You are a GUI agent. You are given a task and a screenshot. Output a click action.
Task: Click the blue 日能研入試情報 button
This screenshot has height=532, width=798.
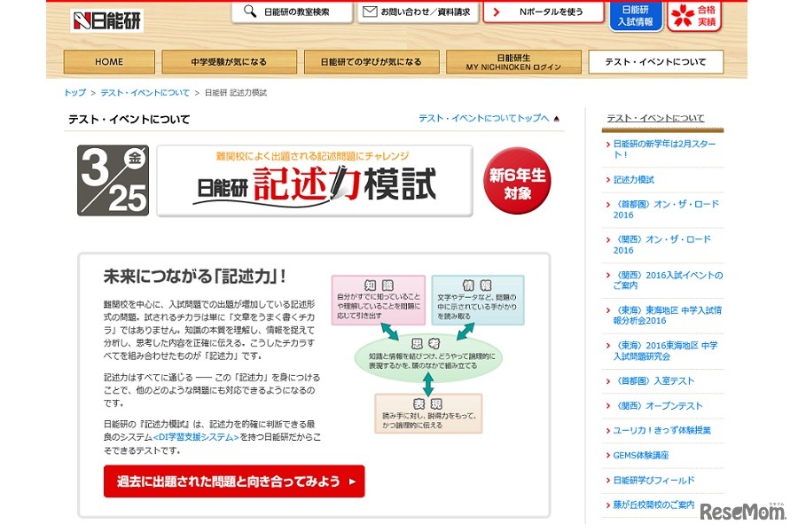pos(639,16)
